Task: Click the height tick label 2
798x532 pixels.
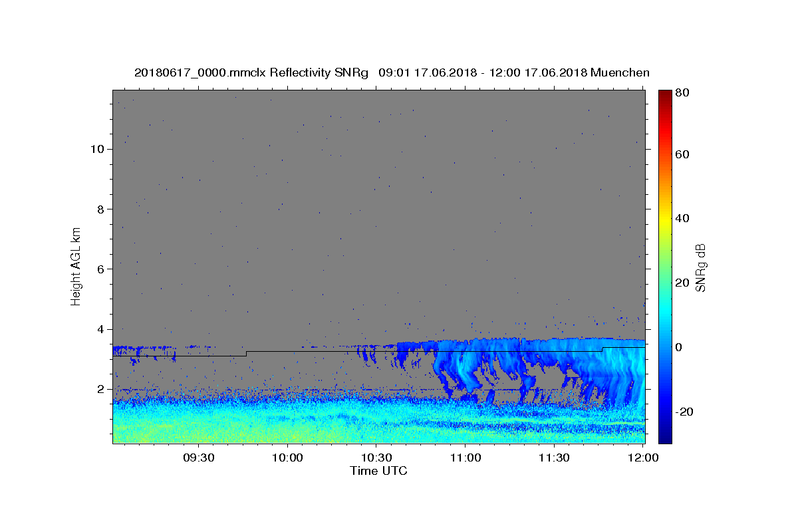Action: [x=100, y=389]
